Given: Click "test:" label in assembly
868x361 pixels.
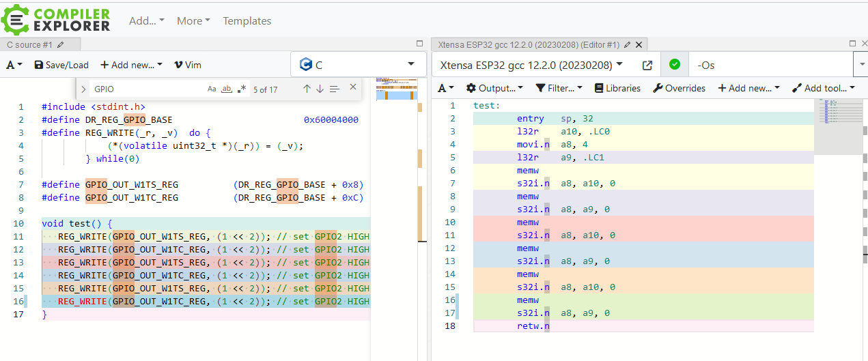Looking at the screenshot, I should [487, 106].
